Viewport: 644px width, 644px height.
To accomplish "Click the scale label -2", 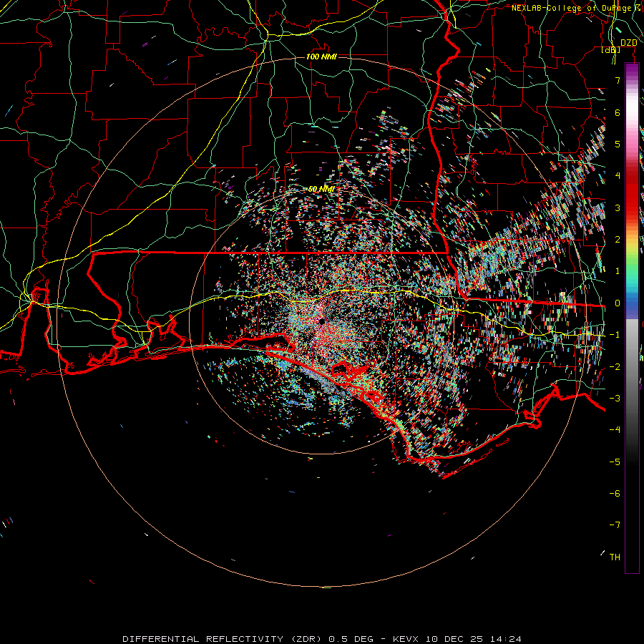I will pyautogui.click(x=615, y=367).
